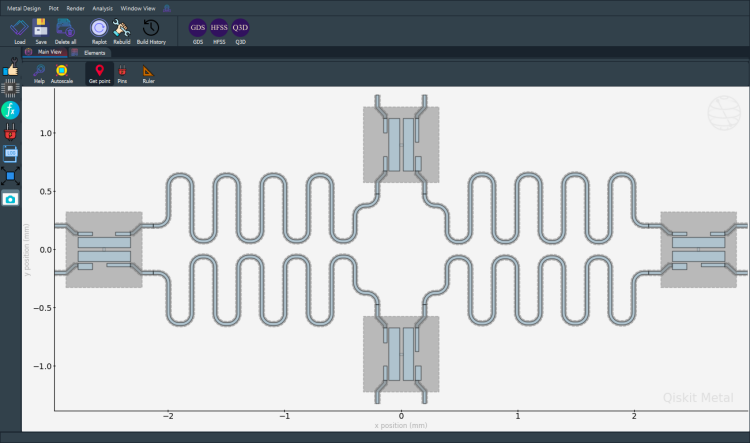Autoscale the plot view
This screenshot has width=750, height=443.
pyautogui.click(x=62, y=74)
